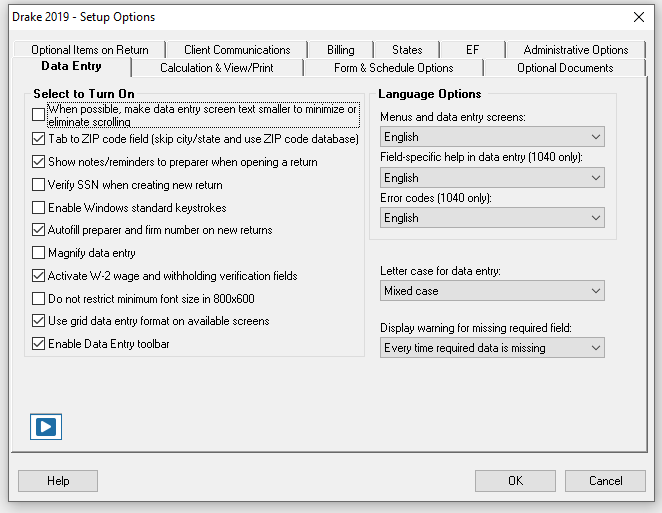Check Do not restrict minimum font size
The width and height of the screenshot is (662, 513).
coord(38,299)
